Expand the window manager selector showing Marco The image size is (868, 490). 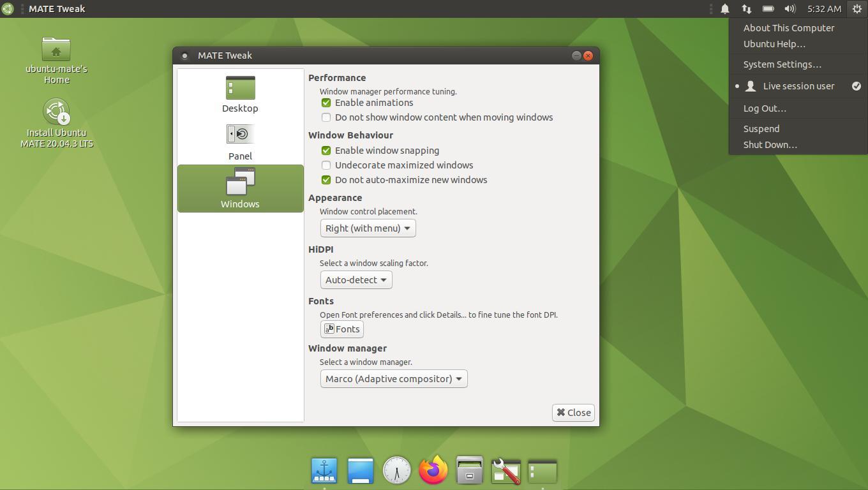393,378
